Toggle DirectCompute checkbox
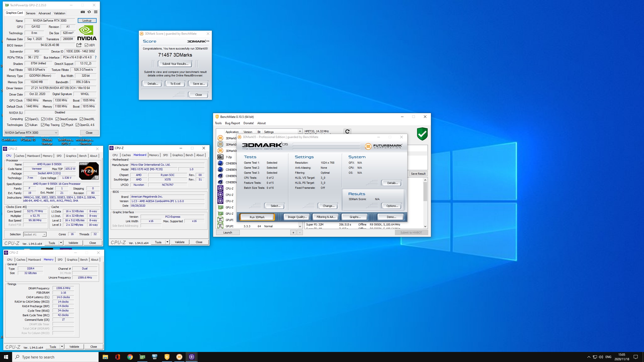The image size is (644, 362). click(57, 119)
